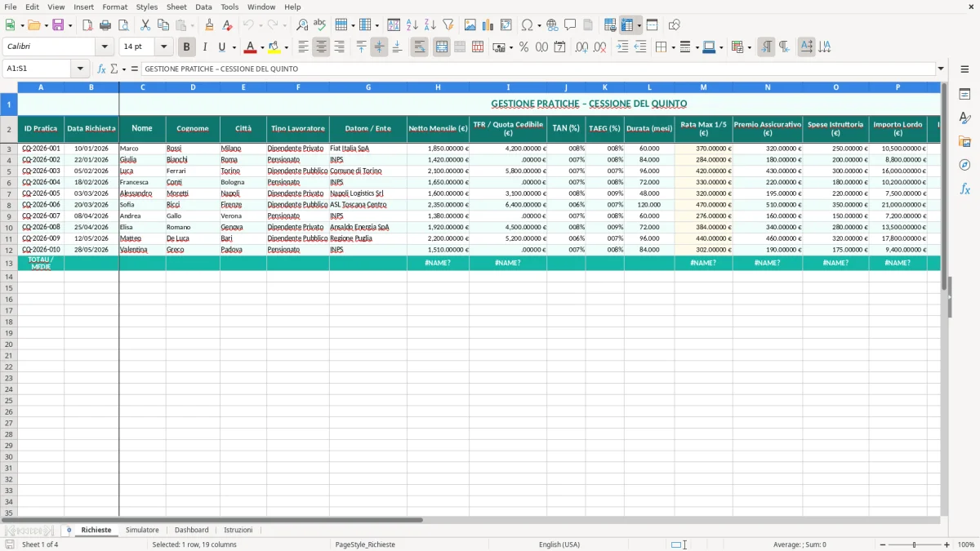Screen dimensions: 980x551
Task: Switch to the Dashboard sheet tab
Action: pyautogui.click(x=191, y=531)
